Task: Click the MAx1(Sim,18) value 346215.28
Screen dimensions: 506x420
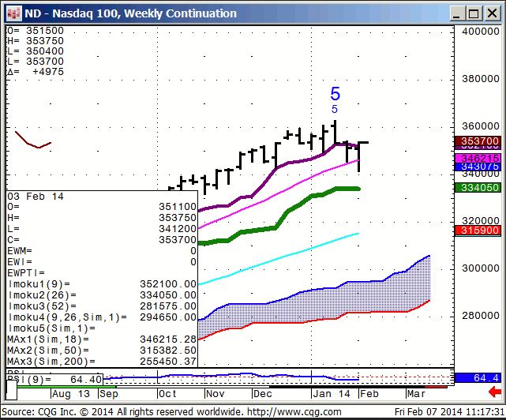Action: pyautogui.click(x=168, y=339)
